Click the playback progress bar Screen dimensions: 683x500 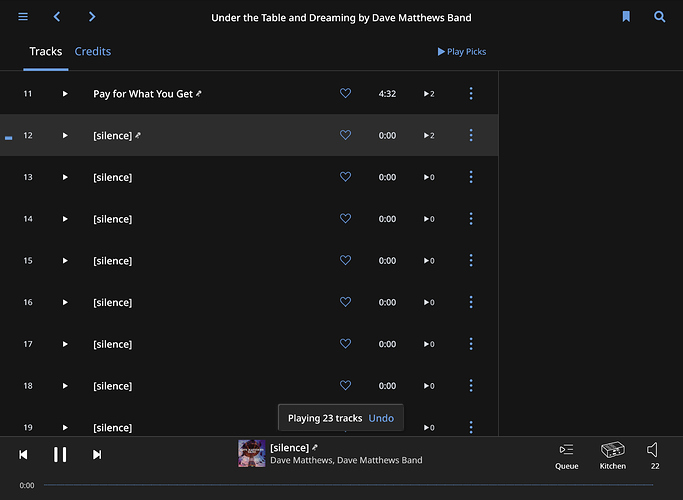coord(348,485)
